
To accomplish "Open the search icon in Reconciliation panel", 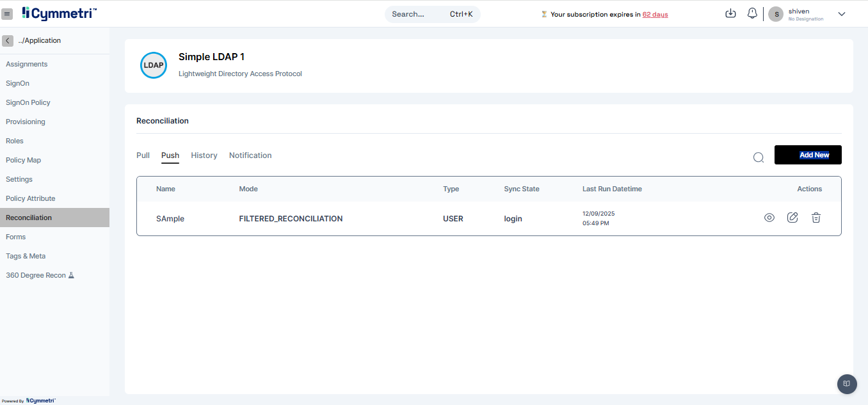I will 759,157.
